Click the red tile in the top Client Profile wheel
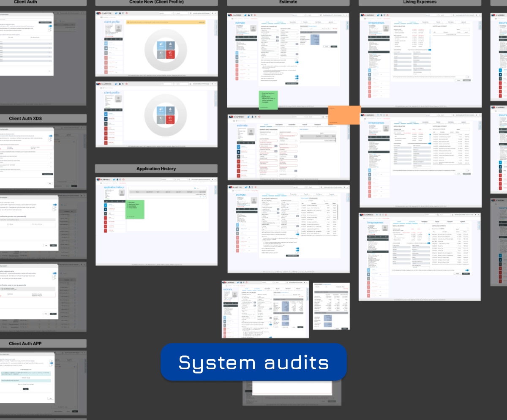 (x=169, y=54)
